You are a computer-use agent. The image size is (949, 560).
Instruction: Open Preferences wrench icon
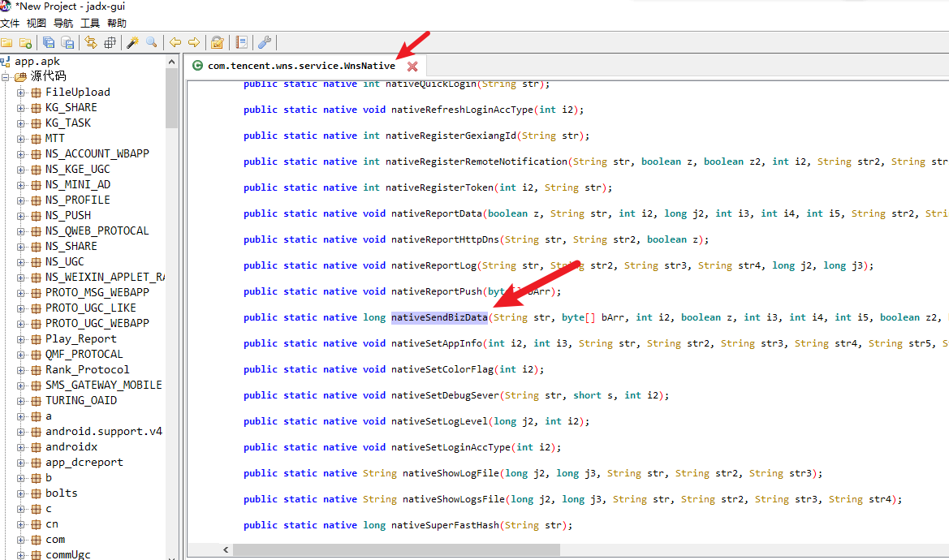pos(265,42)
